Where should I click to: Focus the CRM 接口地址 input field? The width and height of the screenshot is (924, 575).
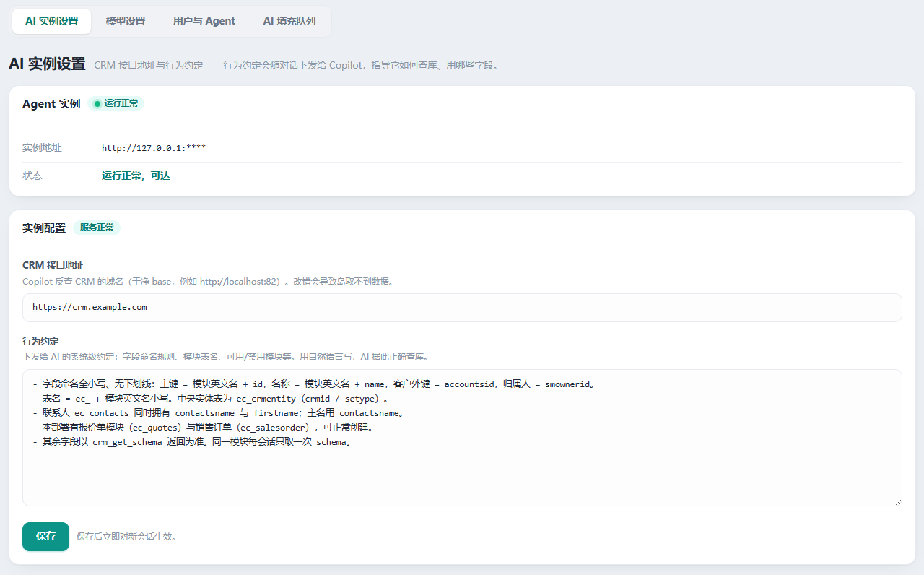point(462,308)
